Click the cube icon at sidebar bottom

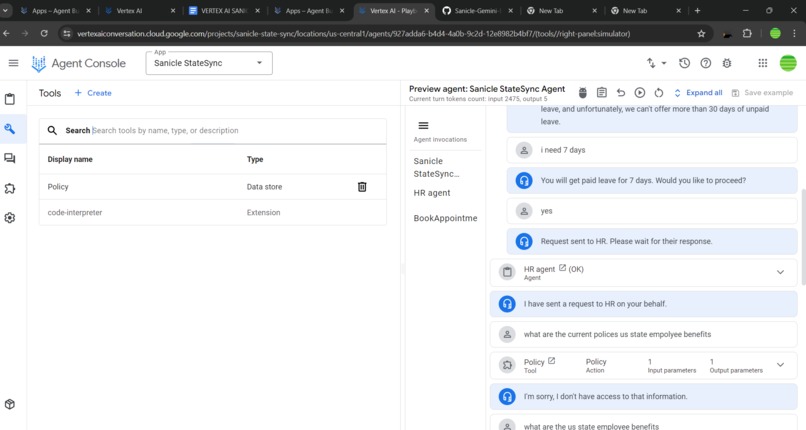tap(10, 404)
